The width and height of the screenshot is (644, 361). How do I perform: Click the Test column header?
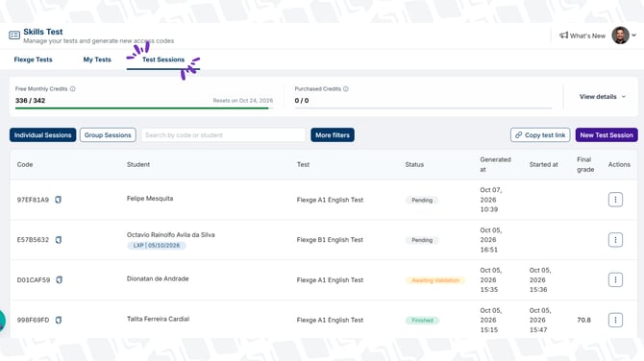click(x=303, y=164)
